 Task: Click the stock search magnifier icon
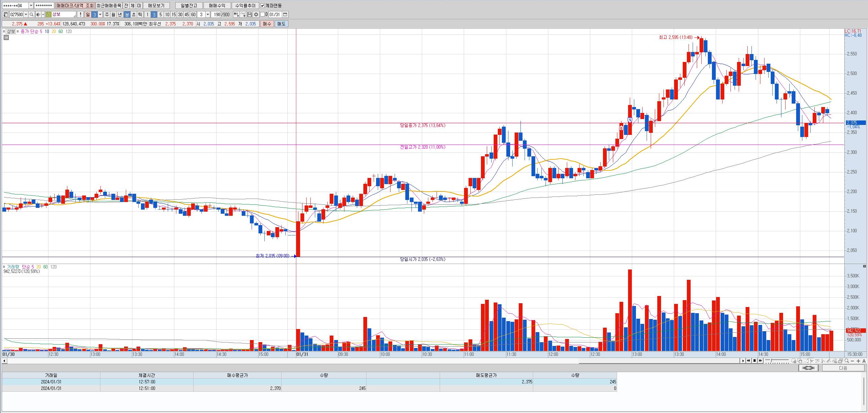pyautogui.click(x=32, y=14)
